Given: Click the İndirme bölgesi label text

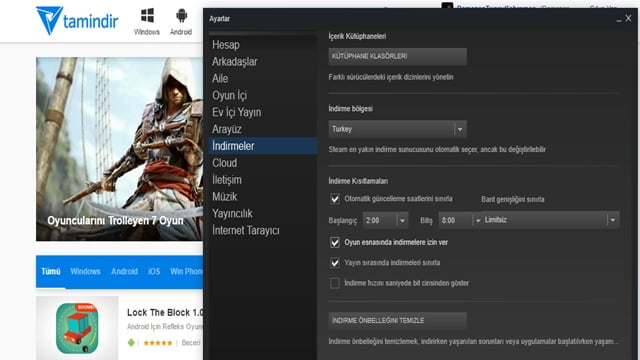Looking at the screenshot, I should tap(351, 109).
